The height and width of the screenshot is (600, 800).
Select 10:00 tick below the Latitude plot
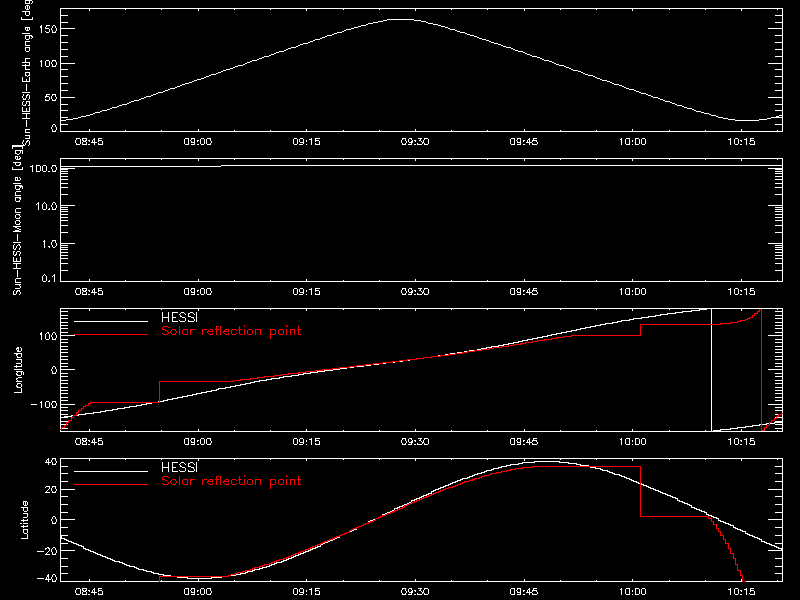pos(632,592)
